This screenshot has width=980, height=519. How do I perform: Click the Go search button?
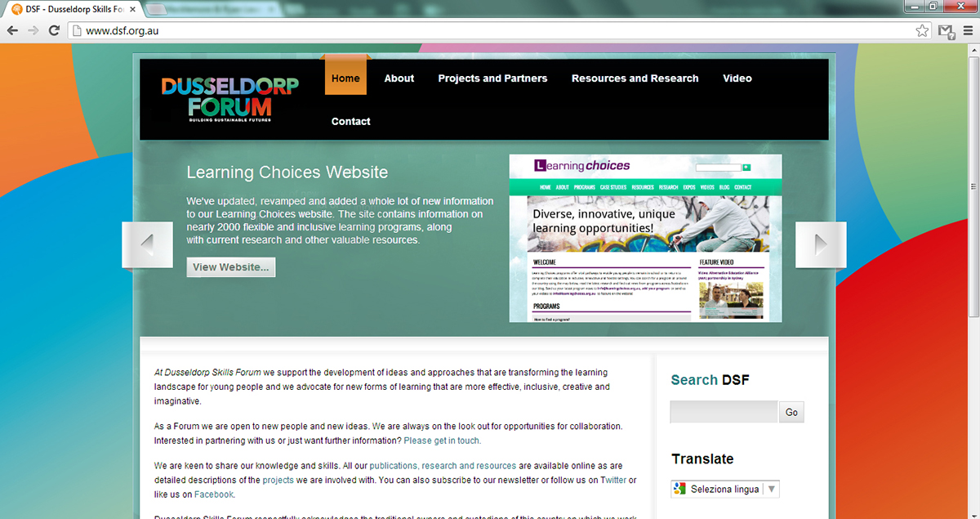791,412
